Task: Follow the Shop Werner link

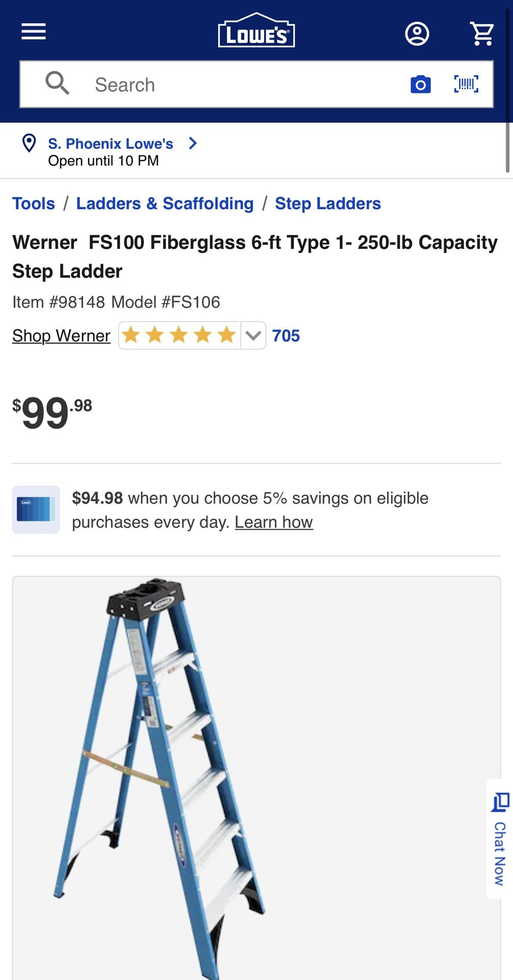Action: pos(61,335)
